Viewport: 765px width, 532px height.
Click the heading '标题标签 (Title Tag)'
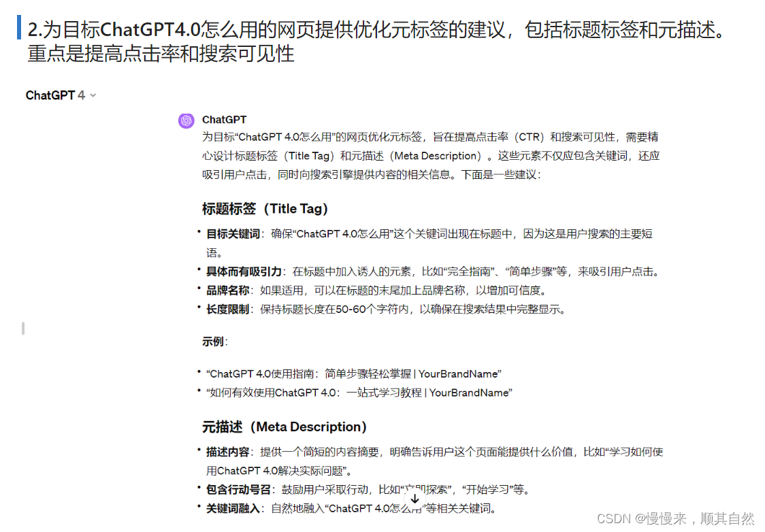tap(265, 209)
